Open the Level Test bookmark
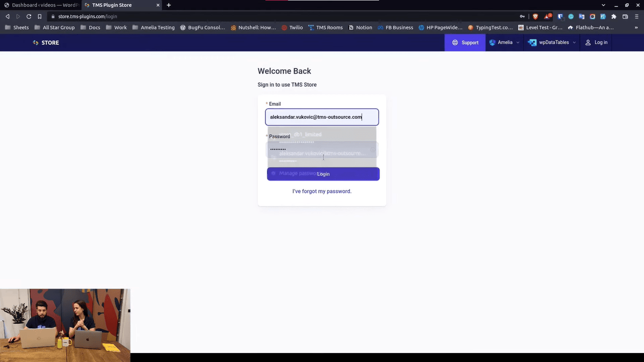The image size is (644, 362). pyautogui.click(x=541, y=27)
